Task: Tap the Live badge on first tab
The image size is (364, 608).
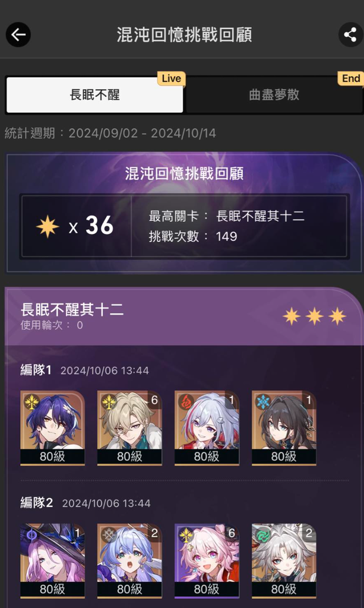Action: (x=172, y=78)
